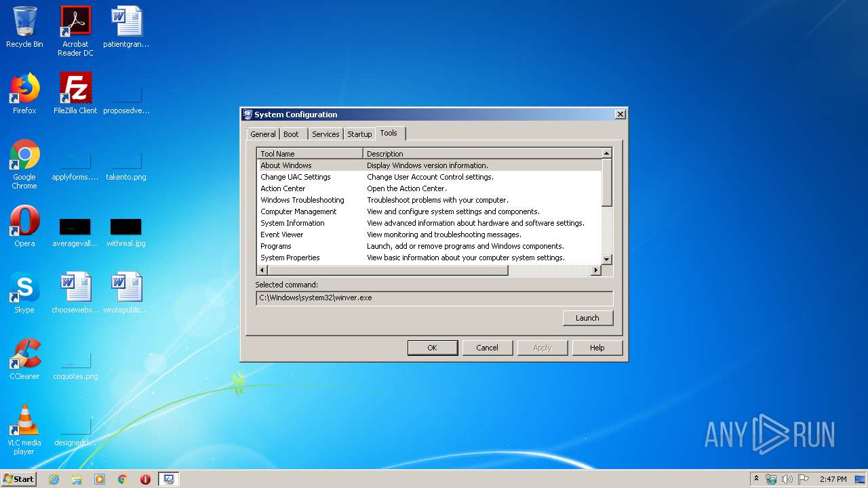Open the Start menu
The width and height of the screenshot is (868, 488).
click(x=19, y=479)
